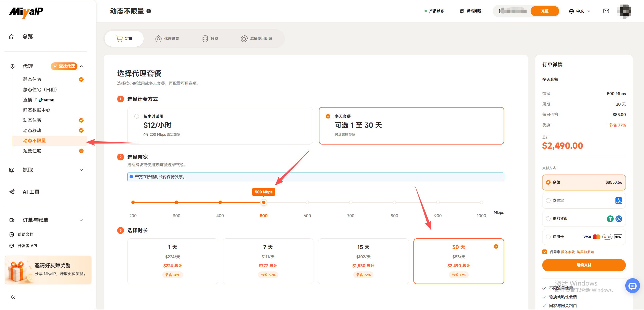
Task: Open the 购买前须知 link
Action: coord(585,252)
